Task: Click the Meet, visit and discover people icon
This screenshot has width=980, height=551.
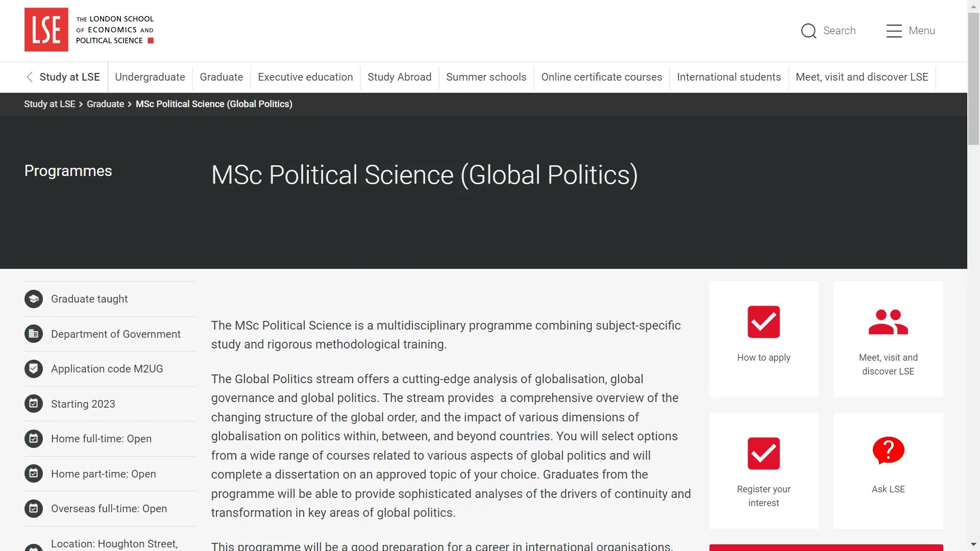Action: point(888,322)
